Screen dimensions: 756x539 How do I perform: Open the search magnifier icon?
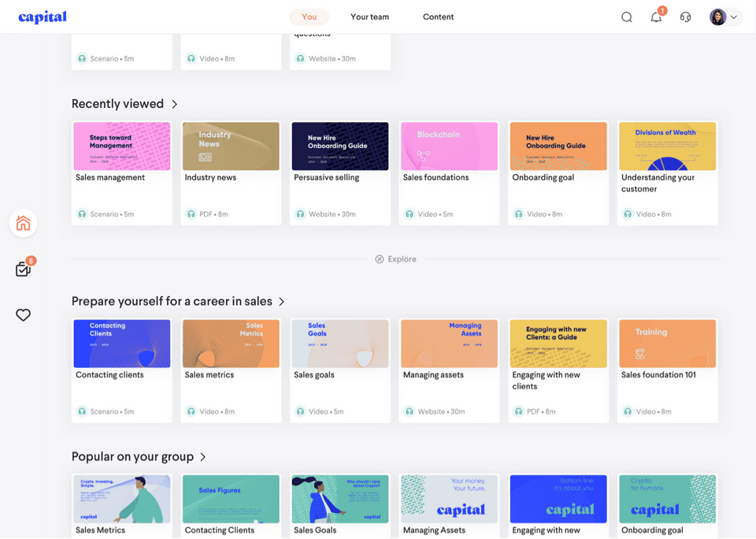pos(626,17)
